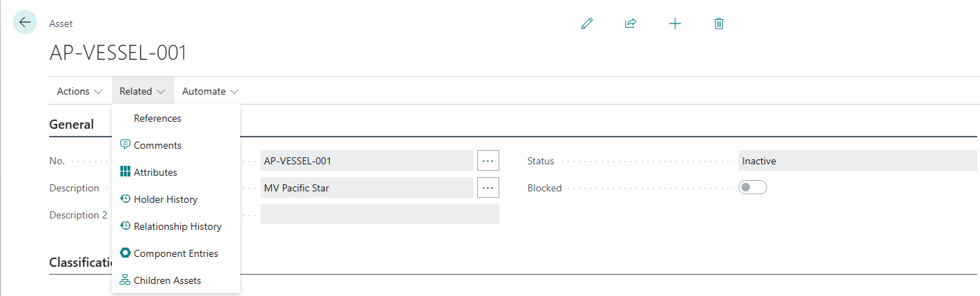
Task: Click the ellipsis button beside AP-VESSEL-001 field
Action: [488, 161]
